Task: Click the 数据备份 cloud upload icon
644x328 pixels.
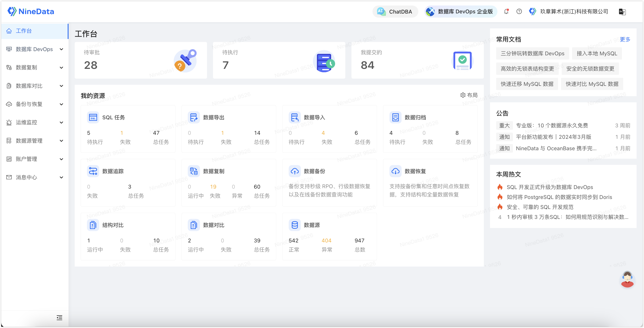Action: (294, 171)
